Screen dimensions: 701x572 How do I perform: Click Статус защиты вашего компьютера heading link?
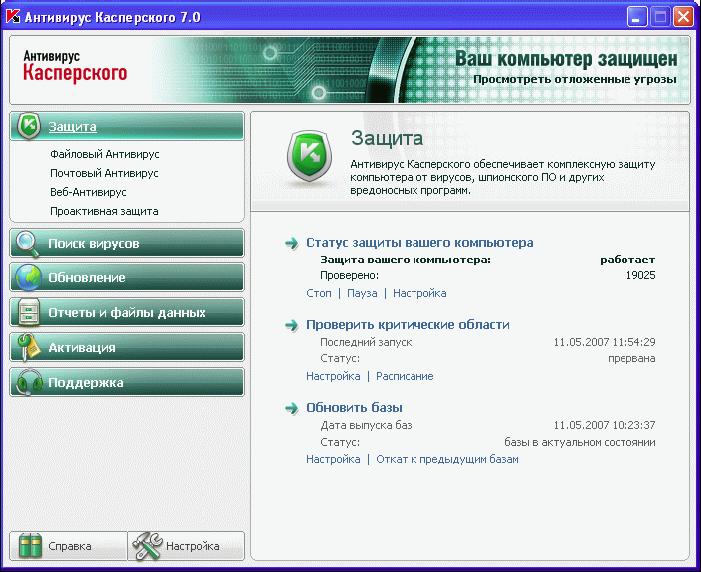point(419,243)
